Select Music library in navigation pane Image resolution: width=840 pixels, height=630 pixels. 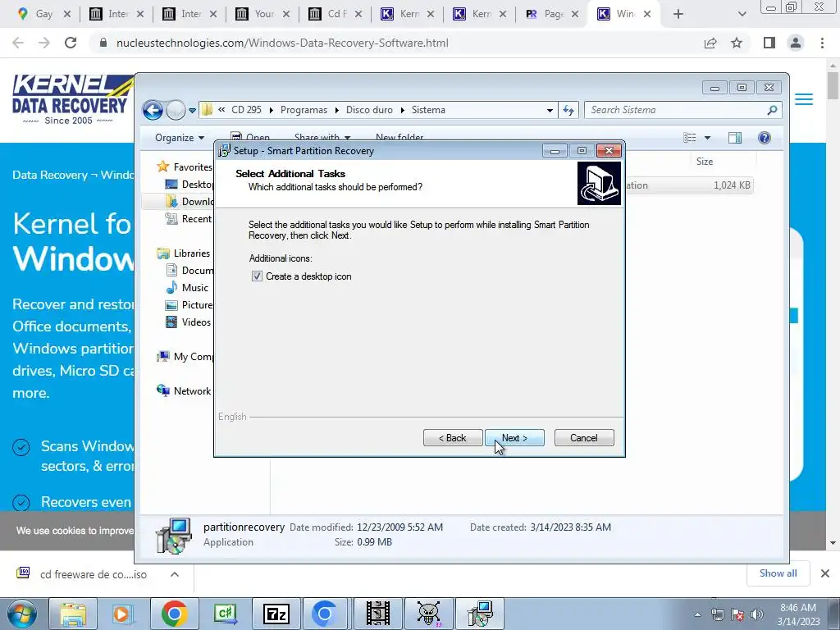click(187, 288)
